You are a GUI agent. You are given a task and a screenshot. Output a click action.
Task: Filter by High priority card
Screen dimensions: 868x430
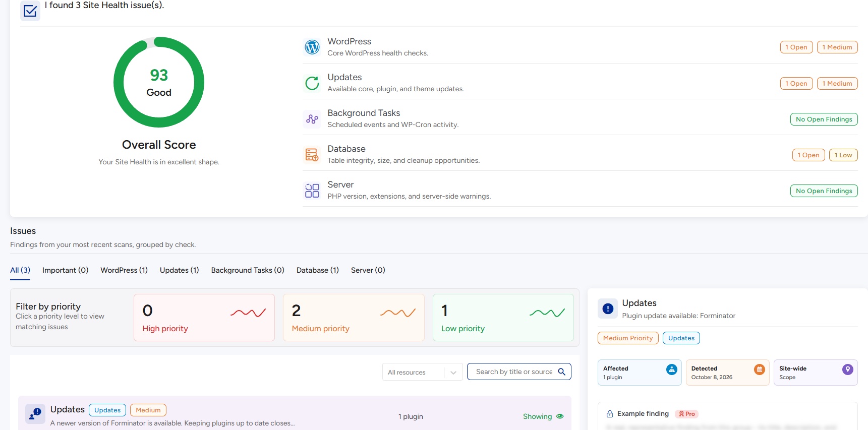pyautogui.click(x=204, y=318)
